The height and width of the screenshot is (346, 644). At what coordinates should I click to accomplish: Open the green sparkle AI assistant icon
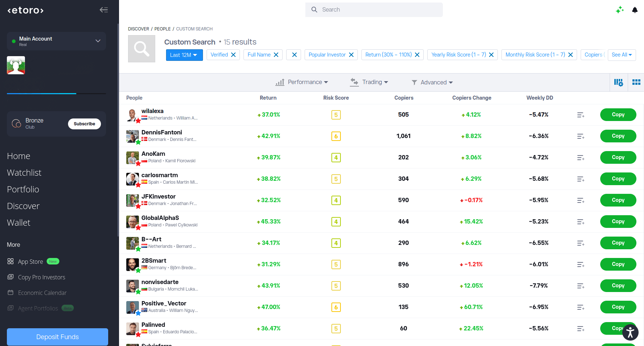coord(620,10)
